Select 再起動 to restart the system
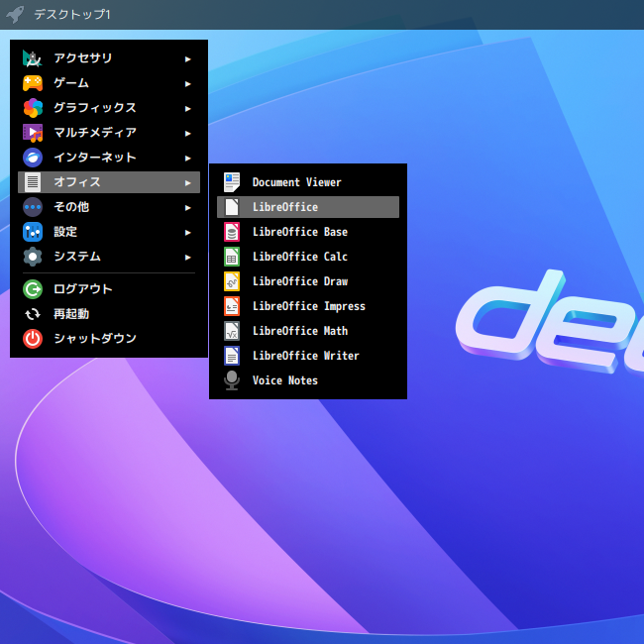Image resolution: width=644 pixels, height=644 pixels. [70, 314]
